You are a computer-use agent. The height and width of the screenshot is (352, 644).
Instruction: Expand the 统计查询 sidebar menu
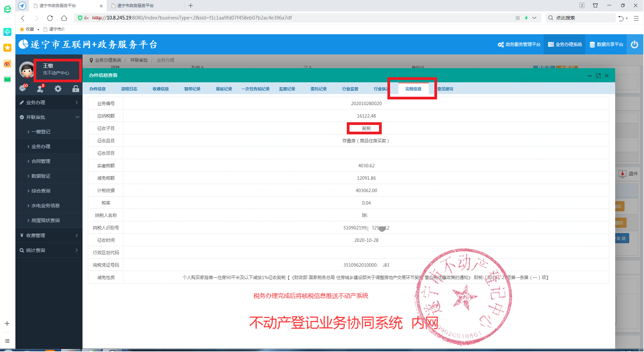click(49, 250)
